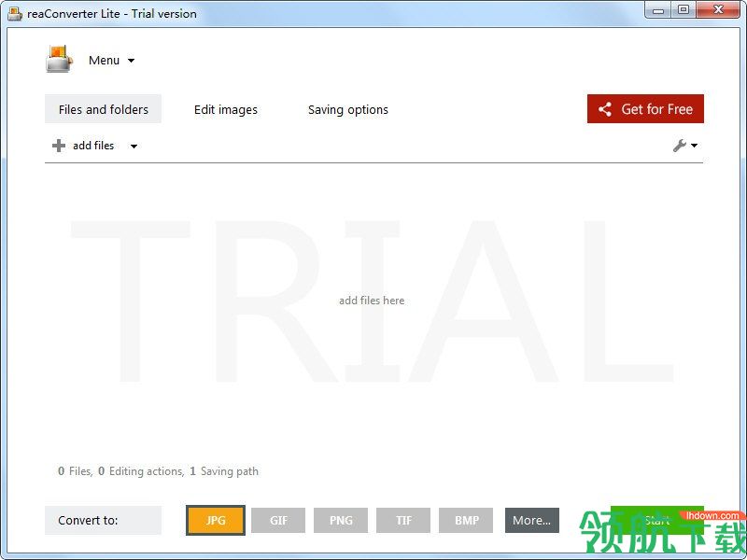
Task: Open More... output formats
Action: [532, 520]
